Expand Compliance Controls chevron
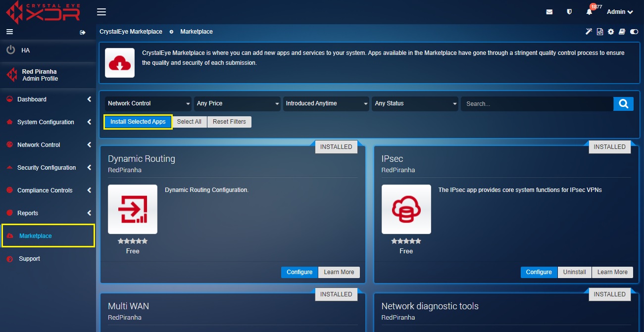Viewport: 644px width, 332px height. [89, 190]
